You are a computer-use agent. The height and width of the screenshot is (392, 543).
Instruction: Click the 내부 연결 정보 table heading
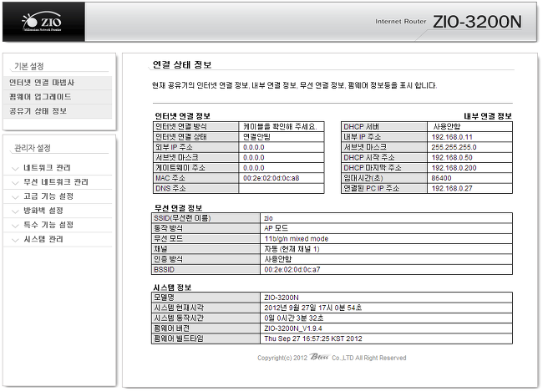488,116
